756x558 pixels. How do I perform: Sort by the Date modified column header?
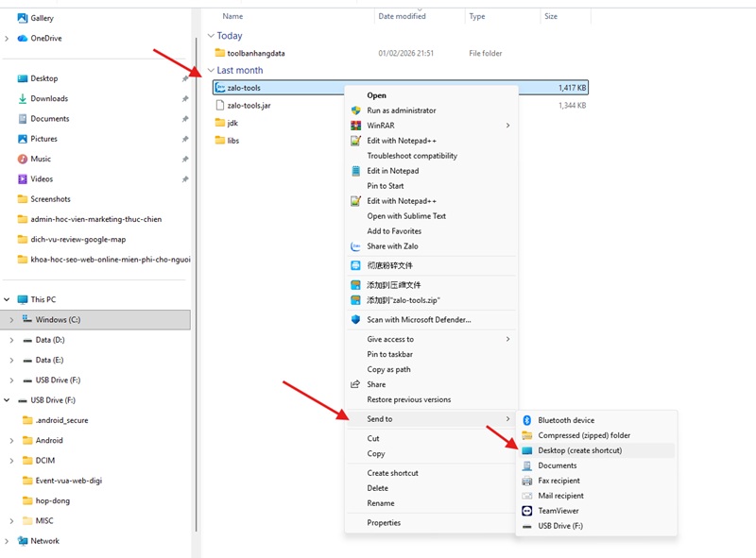pos(402,16)
